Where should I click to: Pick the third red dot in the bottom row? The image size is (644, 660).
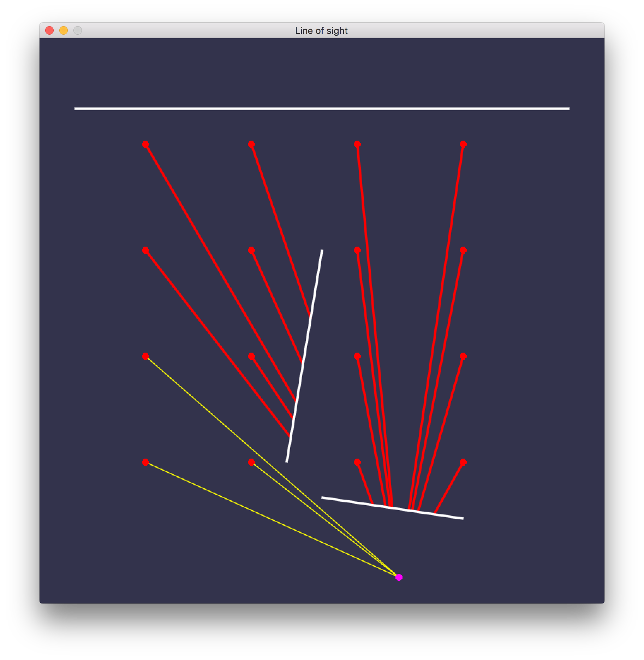pos(357,462)
